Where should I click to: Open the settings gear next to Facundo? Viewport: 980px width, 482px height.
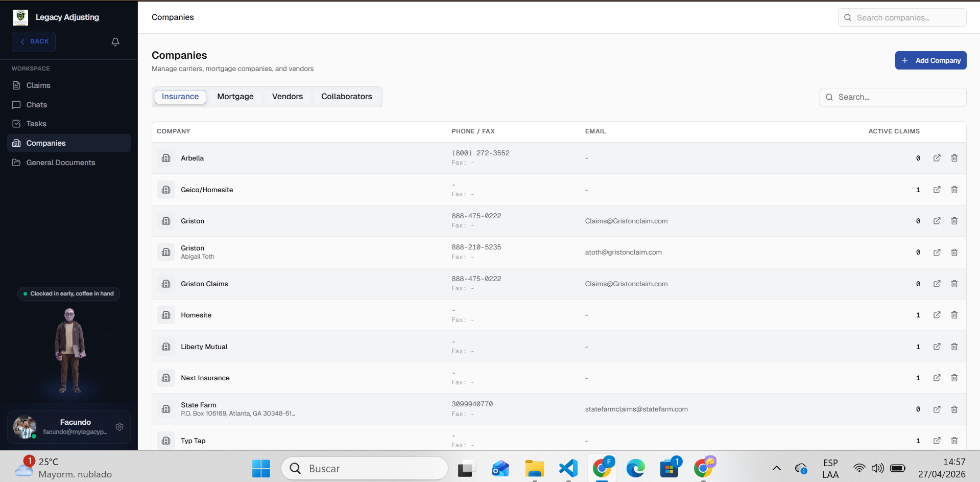pos(119,427)
